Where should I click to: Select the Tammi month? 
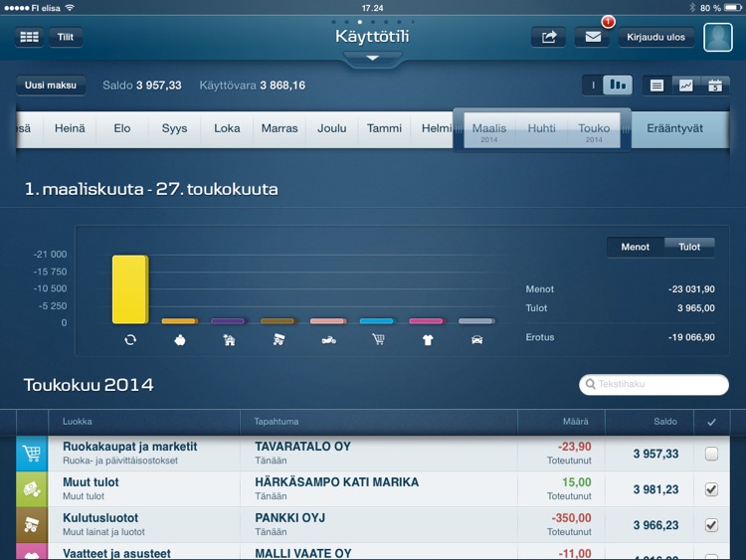click(x=384, y=129)
